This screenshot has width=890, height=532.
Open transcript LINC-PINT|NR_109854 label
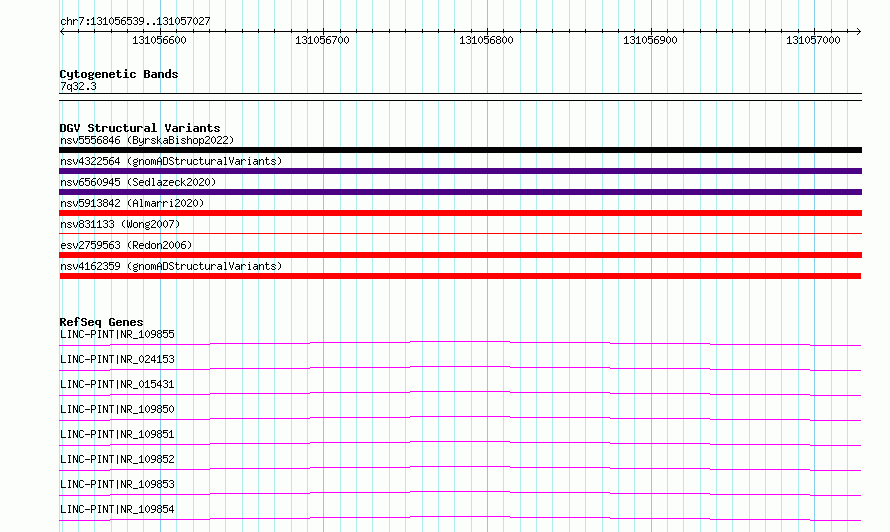click(117, 509)
